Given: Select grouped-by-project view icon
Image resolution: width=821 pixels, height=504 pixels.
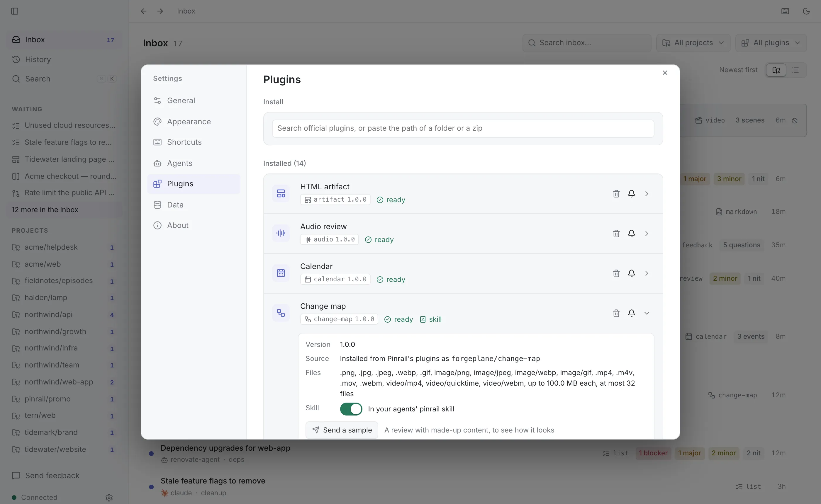Looking at the screenshot, I should [x=776, y=70].
